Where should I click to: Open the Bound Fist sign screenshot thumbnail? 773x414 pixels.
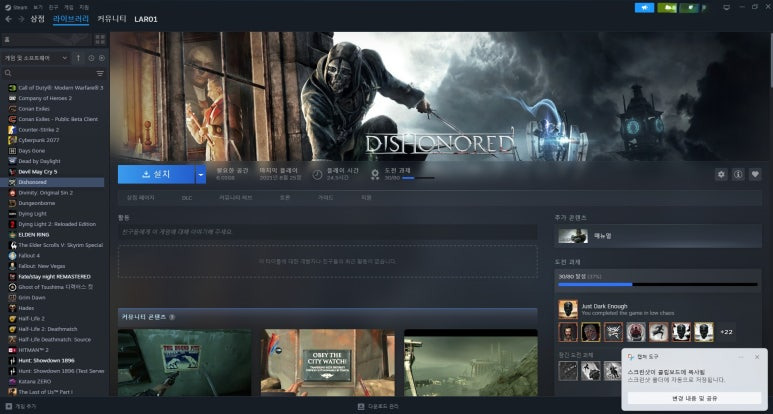tap(184, 363)
